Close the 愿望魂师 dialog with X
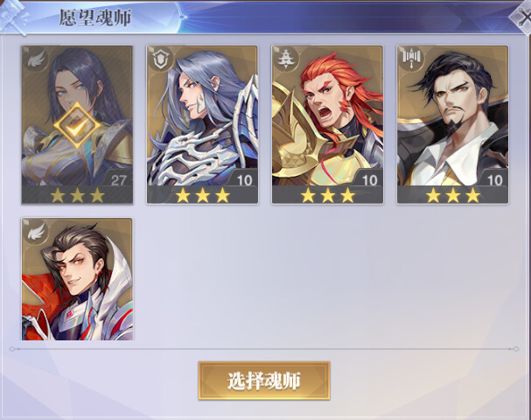Image resolution: width=531 pixels, height=420 pixels. 521,17
